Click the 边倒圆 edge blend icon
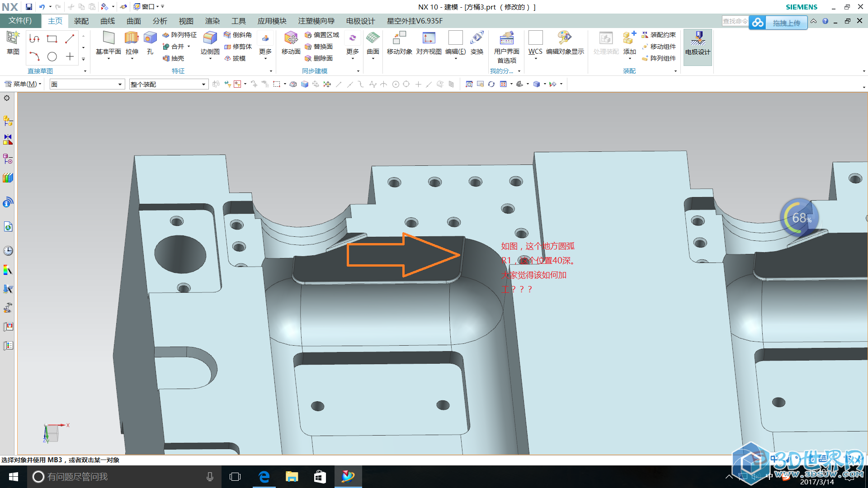This screenshot has height=488, width=868. [210, 38]
